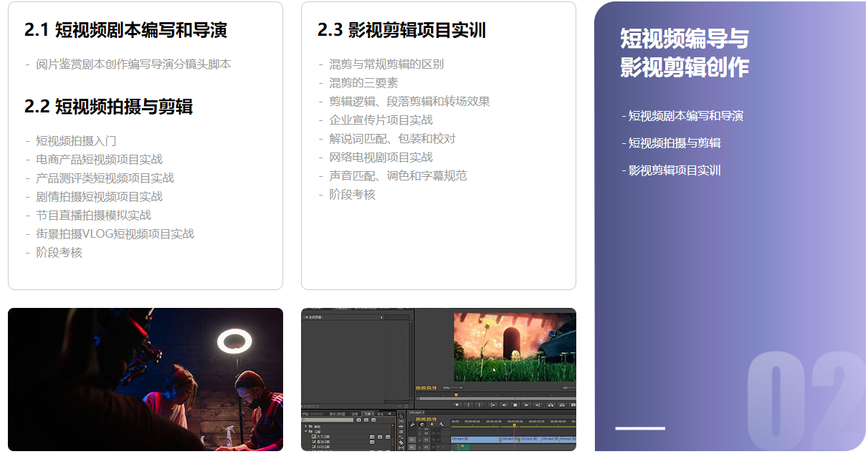The height and width of the screenshot is (454, 868).
Task: Click the ring light studio photo thumbnail
Action: click(146, 380)
